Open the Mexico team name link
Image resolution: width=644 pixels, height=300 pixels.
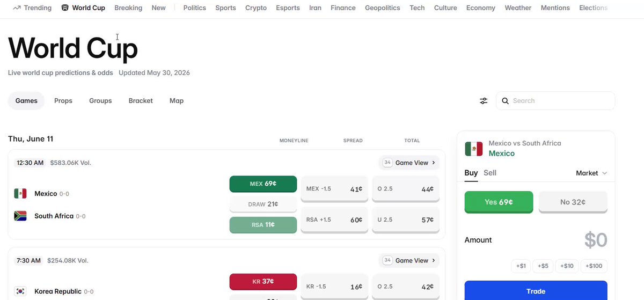pos(46,194)
